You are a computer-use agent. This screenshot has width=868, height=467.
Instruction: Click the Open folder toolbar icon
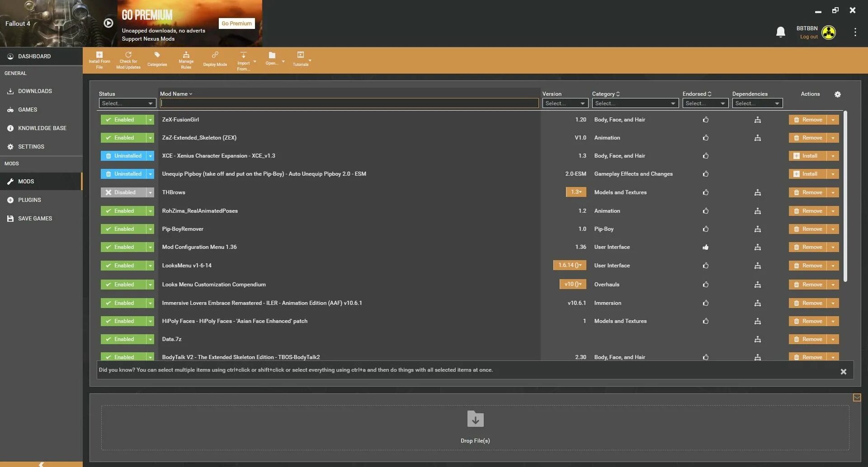272,59
